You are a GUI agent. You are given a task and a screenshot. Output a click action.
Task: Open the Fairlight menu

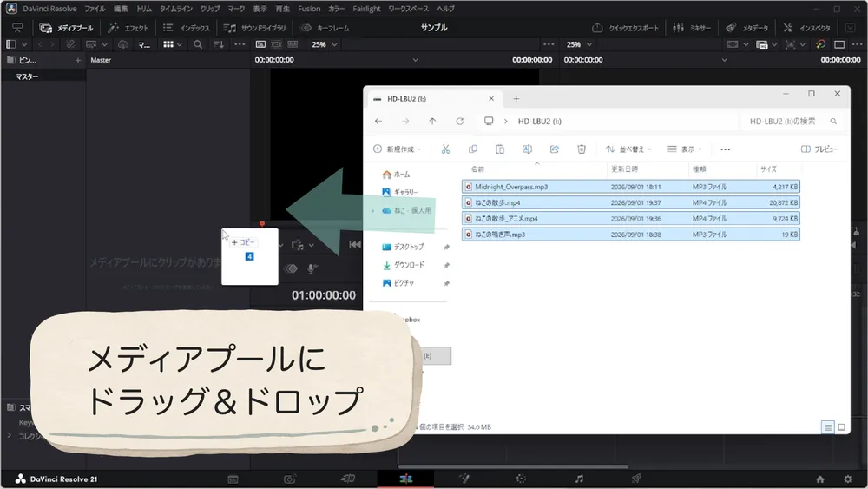click(x=366, y=9)
